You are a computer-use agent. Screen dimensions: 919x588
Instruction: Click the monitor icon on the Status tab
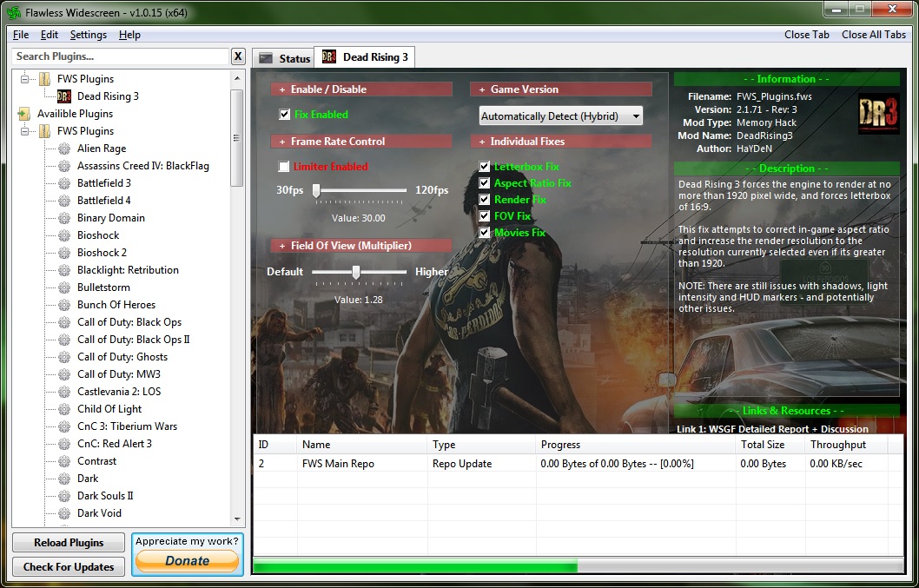(267, 58)
